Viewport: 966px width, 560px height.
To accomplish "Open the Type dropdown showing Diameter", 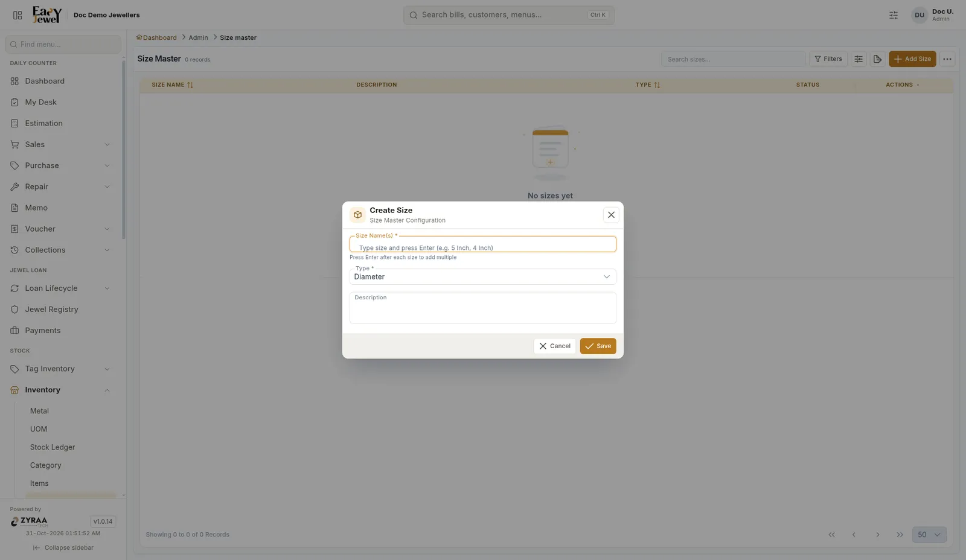I will coord(482,276).
